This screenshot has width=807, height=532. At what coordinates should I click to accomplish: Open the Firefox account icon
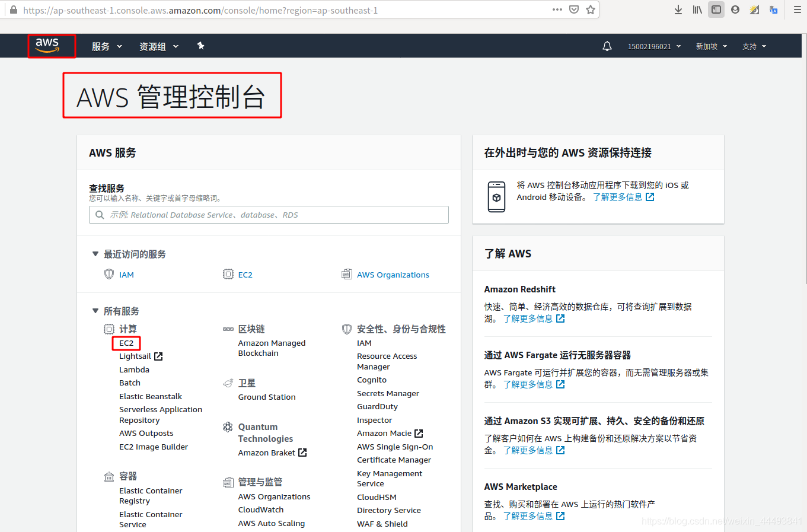point(735,9)
